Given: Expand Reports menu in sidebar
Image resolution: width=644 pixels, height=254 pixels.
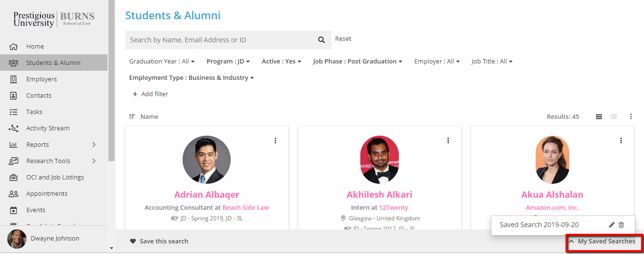Looking at the screenshot, I should click(x=94, y=145).
